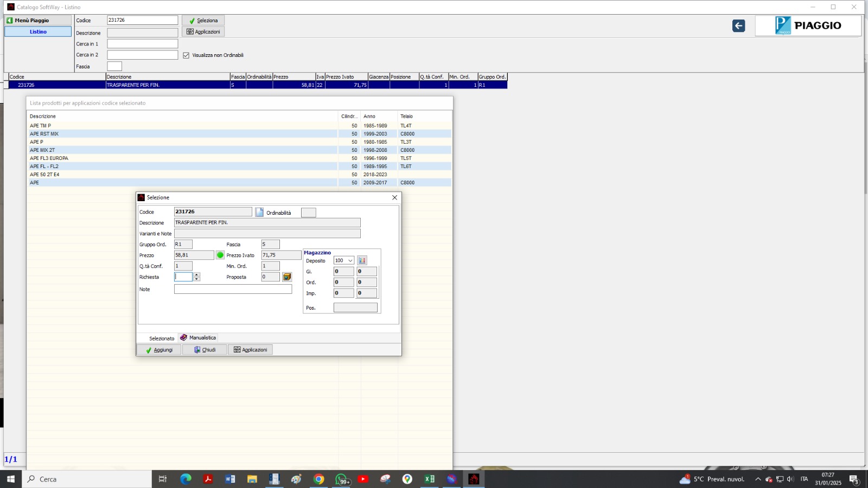This screenshot has height=488, width=868.
Task: Toggle Visualizza non Ordinabili checkbox
Action: pos(186,55)
